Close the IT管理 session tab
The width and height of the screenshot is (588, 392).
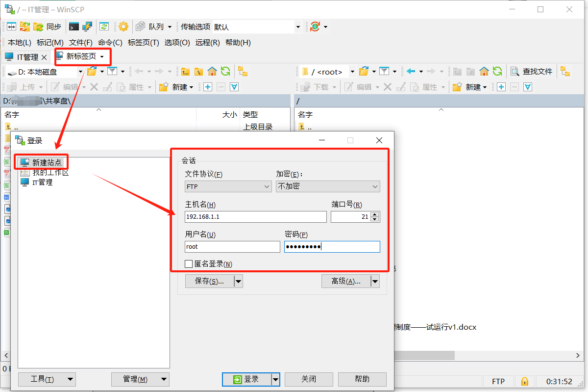[x=44, y=57]
